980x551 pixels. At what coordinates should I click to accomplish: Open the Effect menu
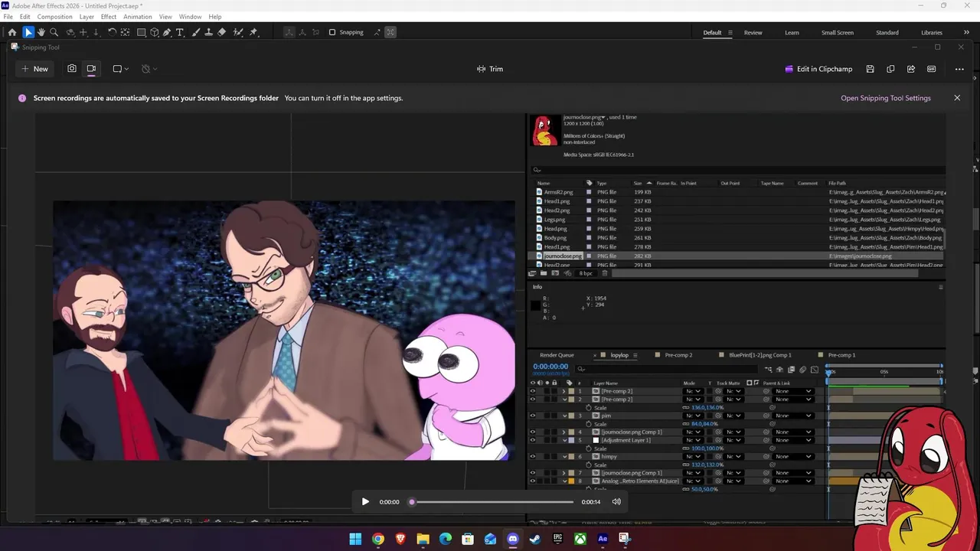[x=109, y=17]
